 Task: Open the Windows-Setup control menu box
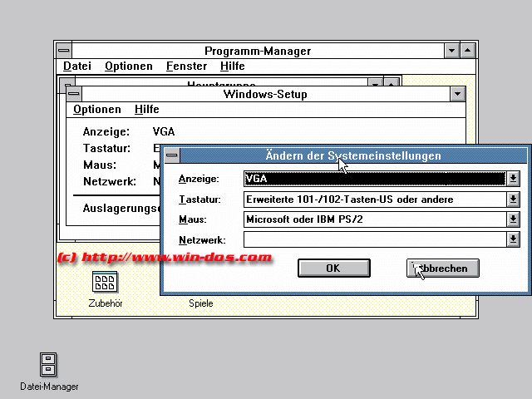pos(74,94)
